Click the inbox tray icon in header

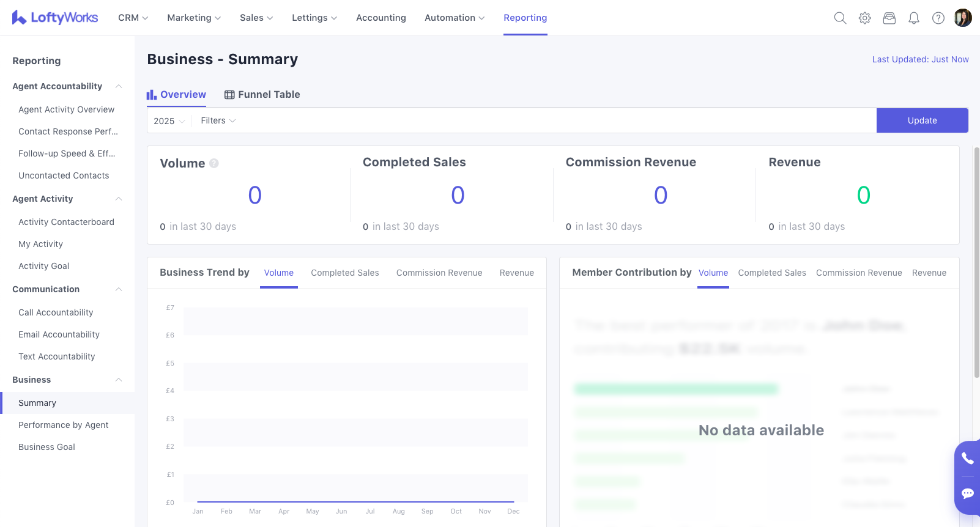point(889,18)
